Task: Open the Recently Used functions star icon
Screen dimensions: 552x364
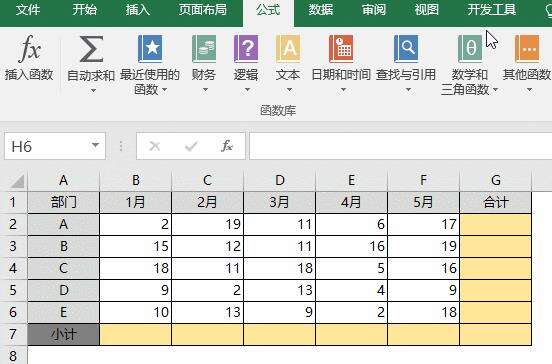Action: click(150, 49)
